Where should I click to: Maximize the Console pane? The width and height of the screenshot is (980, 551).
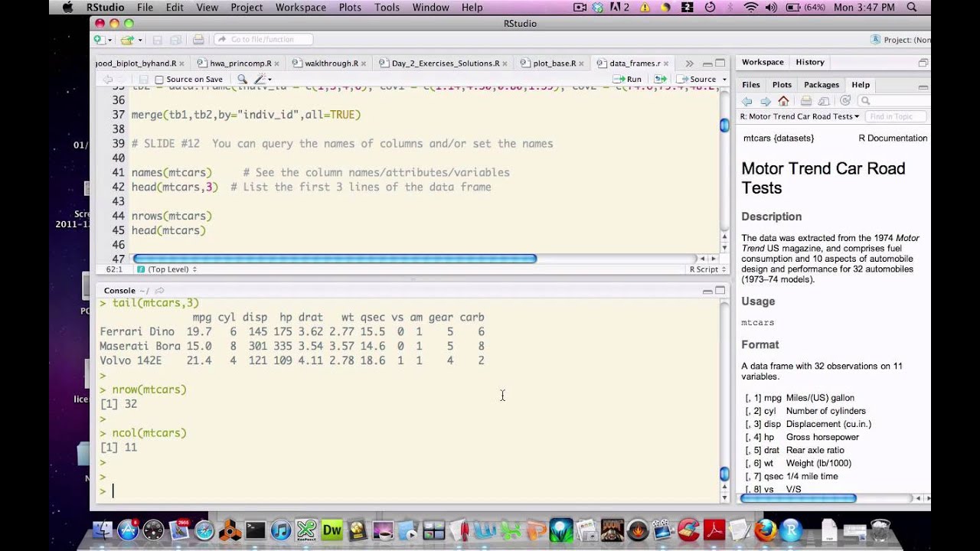[720, 291]
